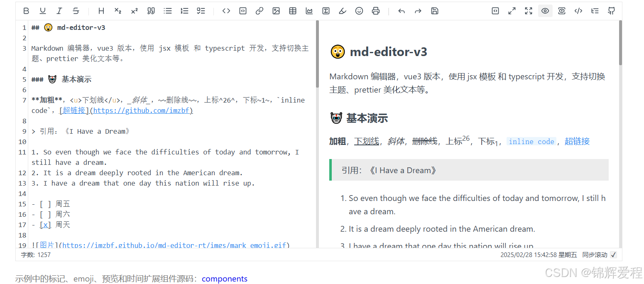Insert a code block
The height and width of the screenshot is (284, 644).
pyautogui.click(x=243, y=11)
